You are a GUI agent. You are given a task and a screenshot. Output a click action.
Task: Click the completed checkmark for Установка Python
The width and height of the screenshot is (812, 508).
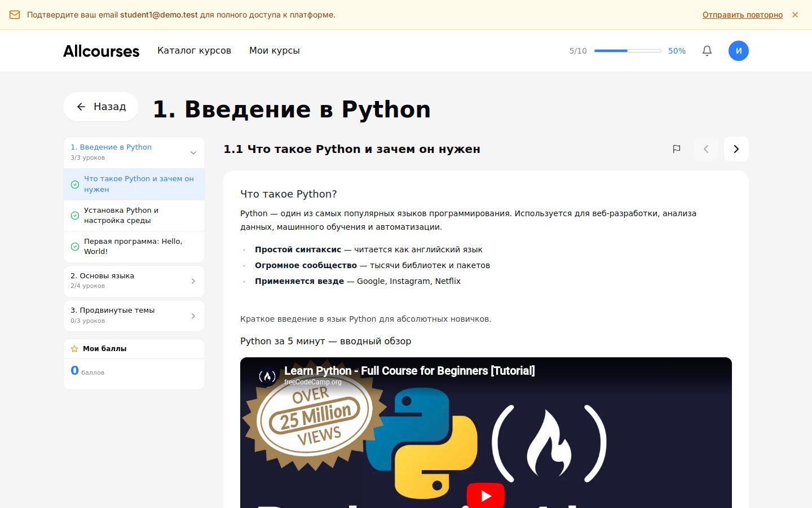coord(75,216)
